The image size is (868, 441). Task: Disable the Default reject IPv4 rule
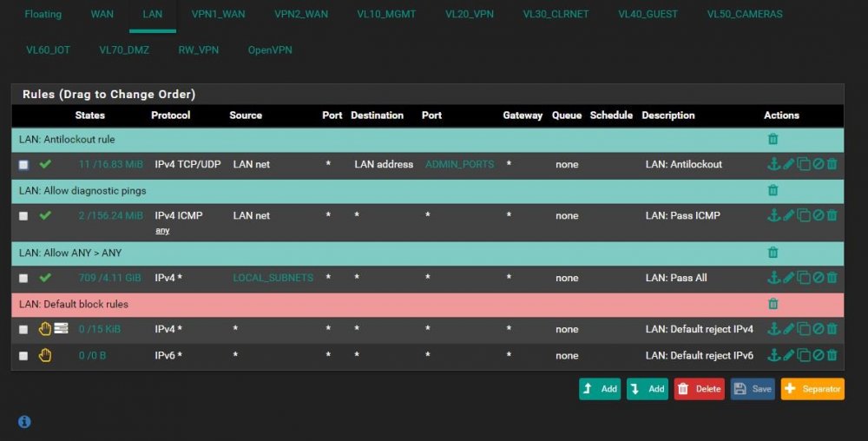click(x=819, y=329)
